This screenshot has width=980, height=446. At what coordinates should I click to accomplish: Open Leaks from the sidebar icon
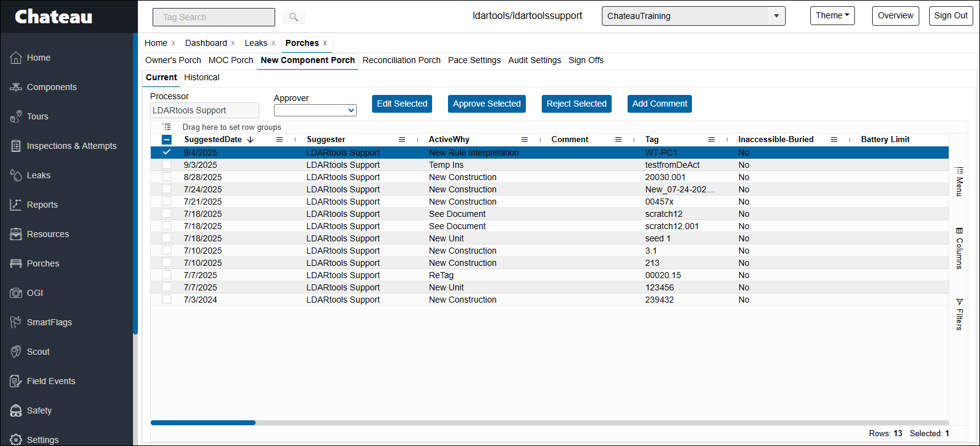tap(16, 175)
